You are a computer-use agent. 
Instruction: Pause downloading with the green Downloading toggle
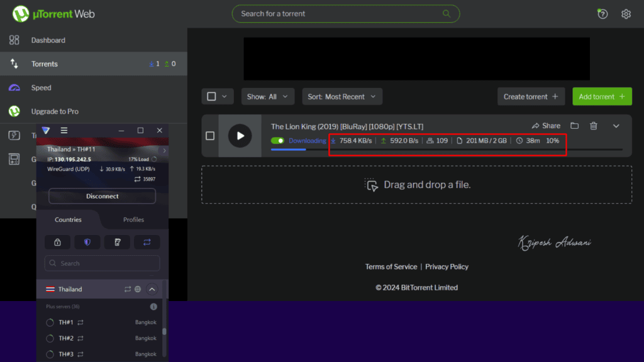[277, 141]
